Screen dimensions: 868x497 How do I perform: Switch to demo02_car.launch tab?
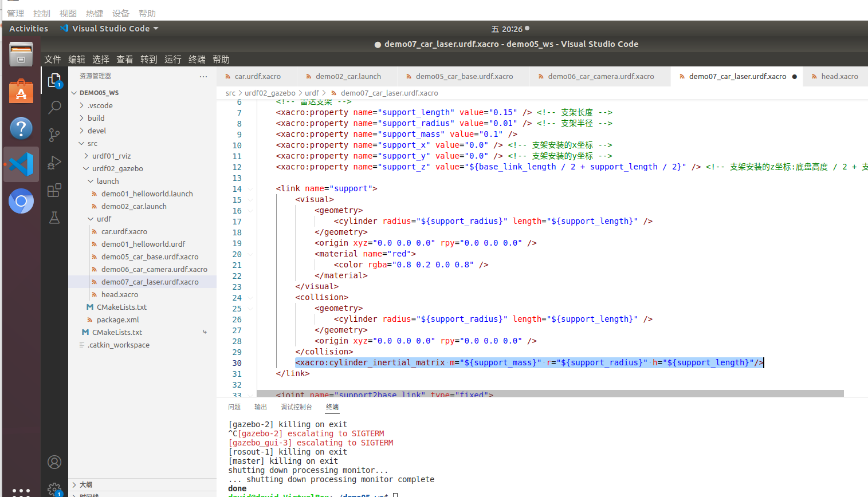point(348,76)
